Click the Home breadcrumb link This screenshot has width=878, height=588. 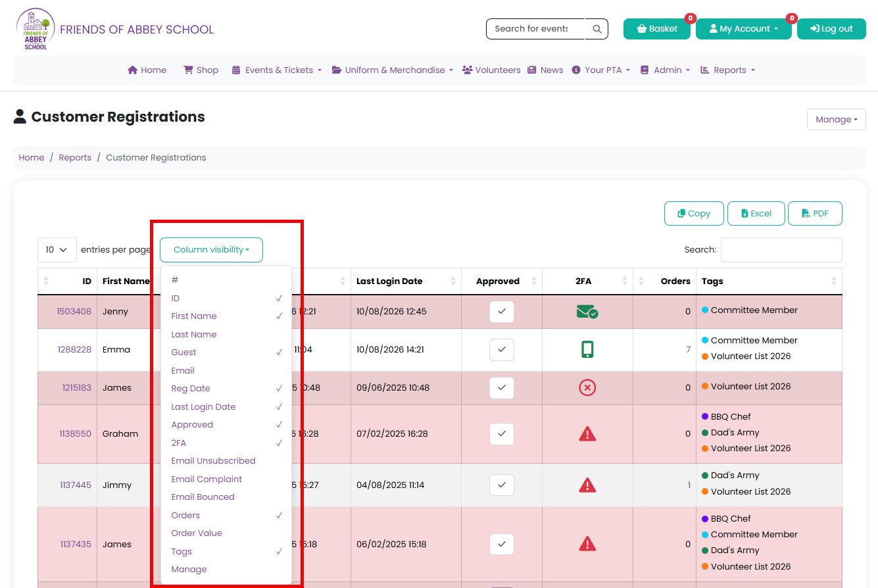32,158
